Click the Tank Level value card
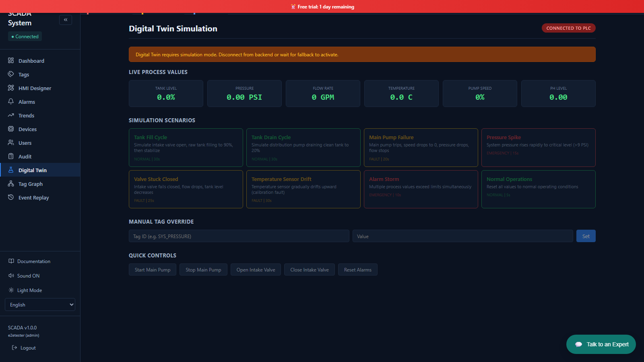 coord(166,93)
